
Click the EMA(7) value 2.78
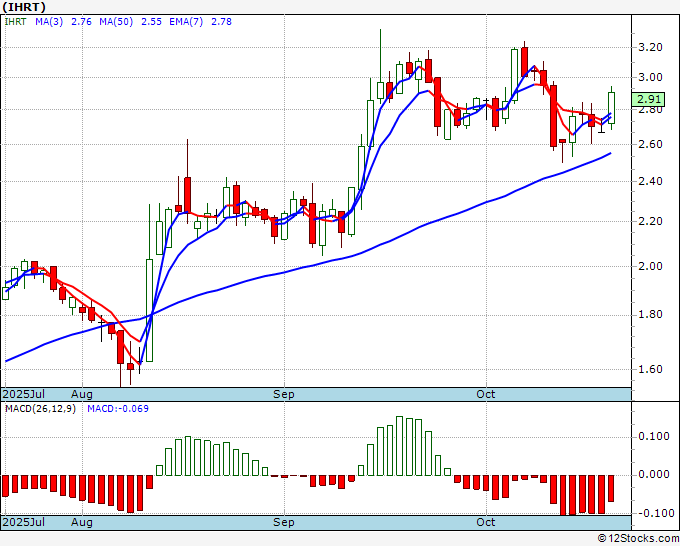[x=221, y=22]
